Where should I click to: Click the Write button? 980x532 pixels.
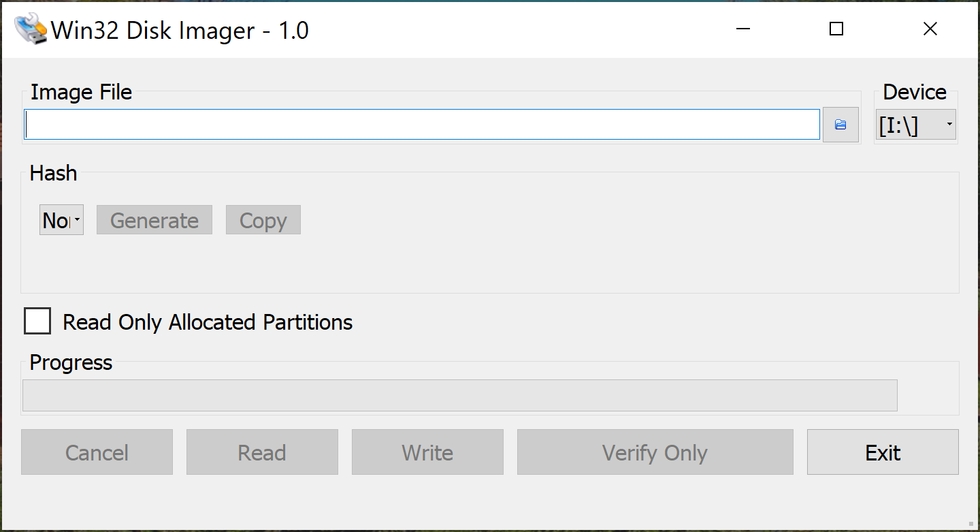point(427,452)
